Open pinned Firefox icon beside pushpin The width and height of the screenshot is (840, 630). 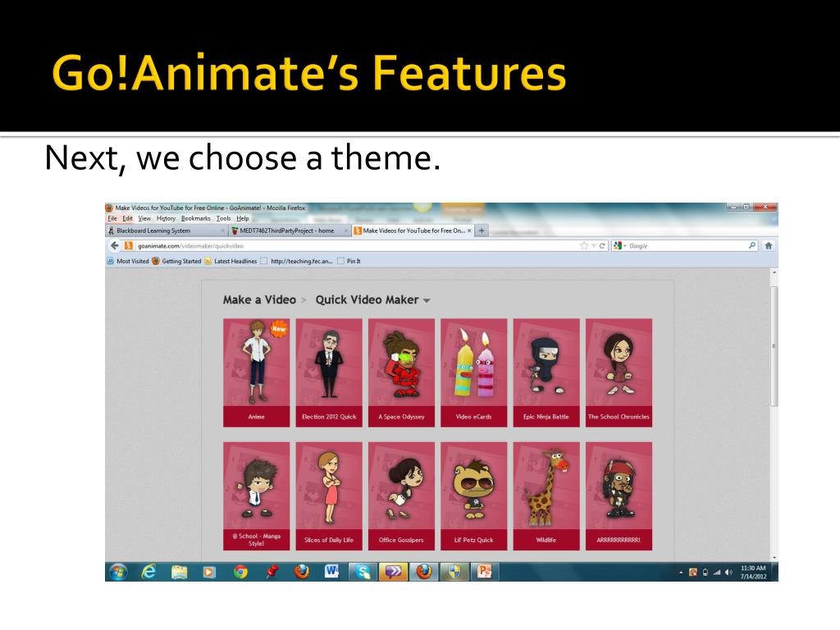302,572
